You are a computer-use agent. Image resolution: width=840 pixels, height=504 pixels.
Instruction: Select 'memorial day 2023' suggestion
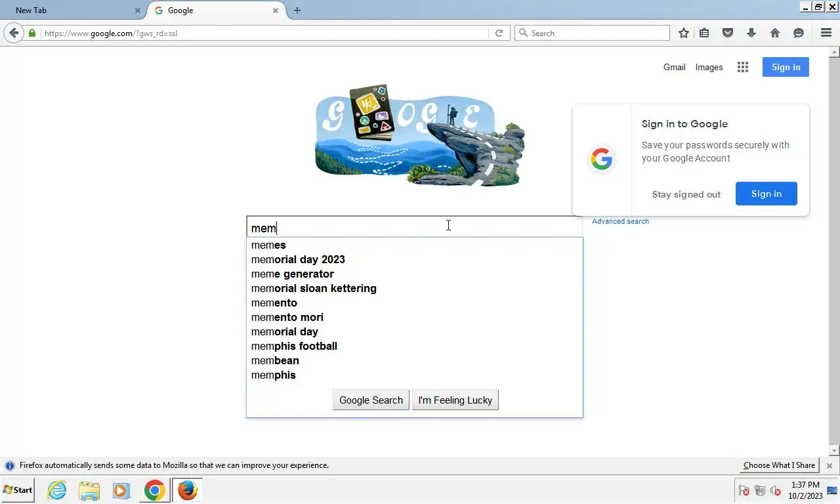[414, 259]
